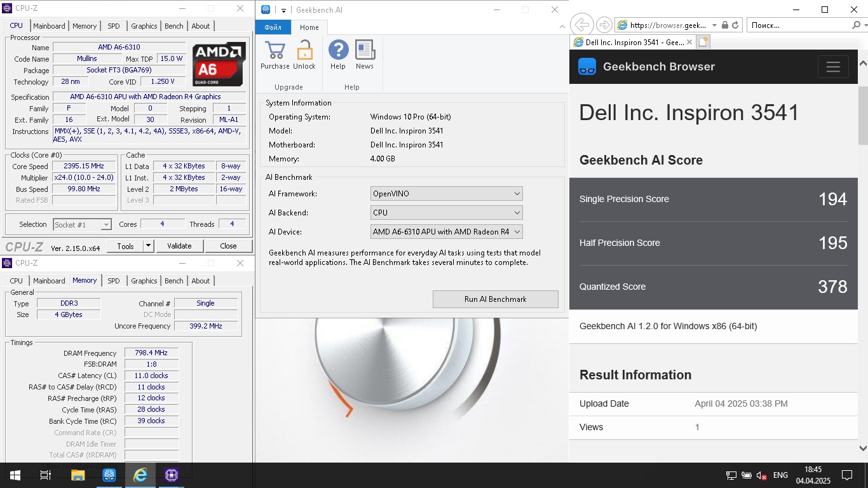Click the CPU-Z Close button
The height and width of the screenshot is (488, 868).
228,246
